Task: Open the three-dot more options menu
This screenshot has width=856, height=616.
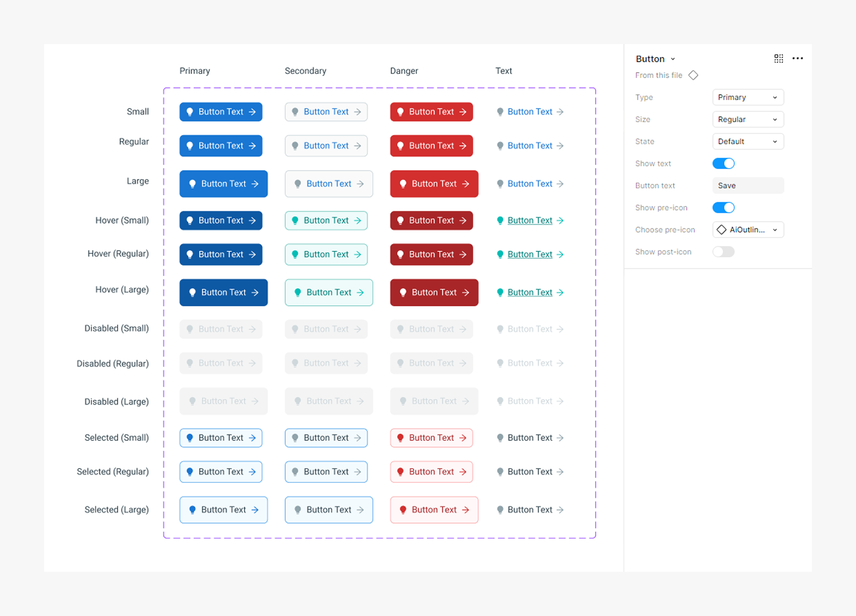Action: click(x=798, y=58)
